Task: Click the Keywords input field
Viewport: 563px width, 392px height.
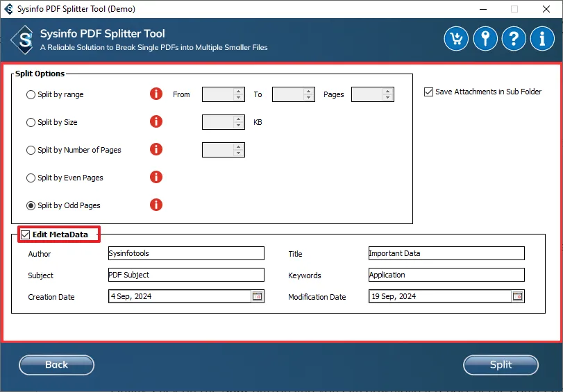Action: coord(446,275)
